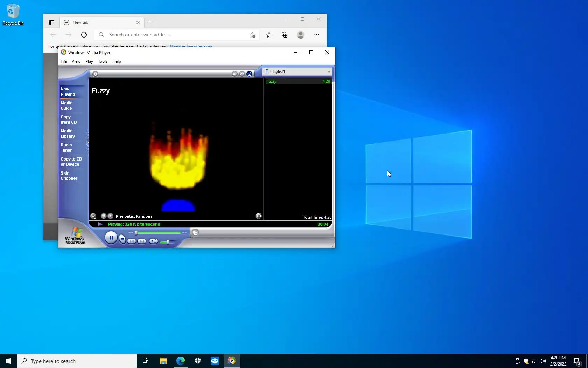Add a new tab in Edge
588x368 pixels.
150,22
